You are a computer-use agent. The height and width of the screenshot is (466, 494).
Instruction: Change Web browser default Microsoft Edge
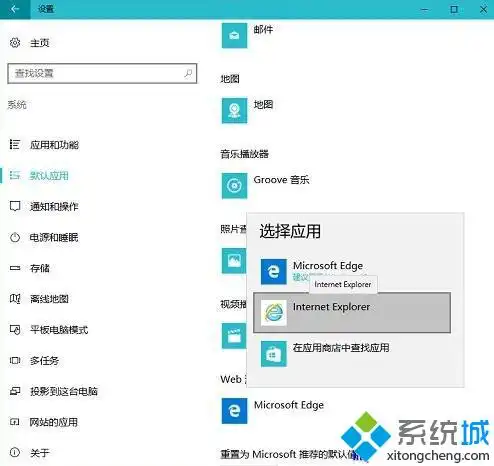click(x=289, y=405)
